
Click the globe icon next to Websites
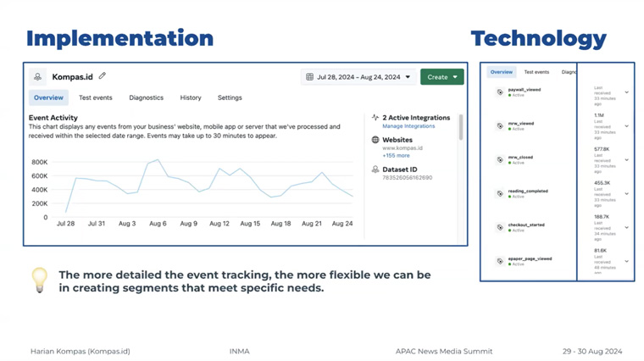[375, 140]
